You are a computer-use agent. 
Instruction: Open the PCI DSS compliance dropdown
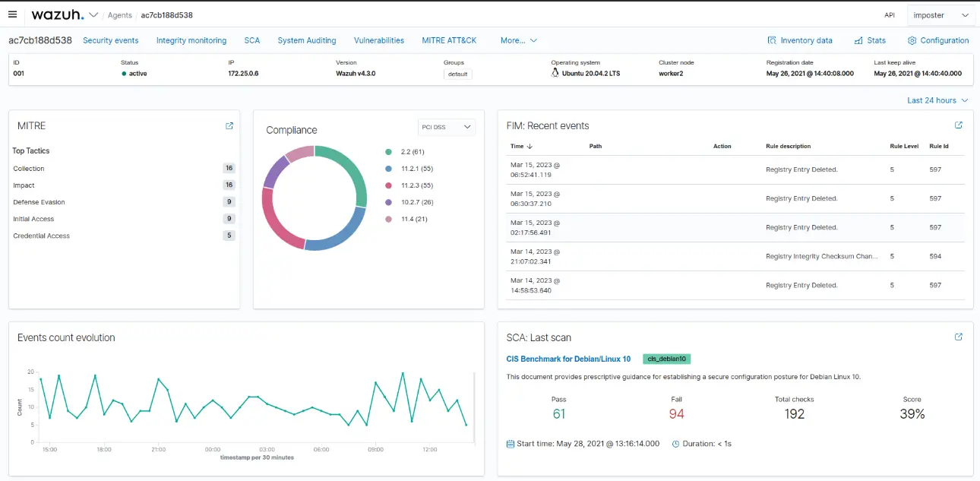point(447,127)
